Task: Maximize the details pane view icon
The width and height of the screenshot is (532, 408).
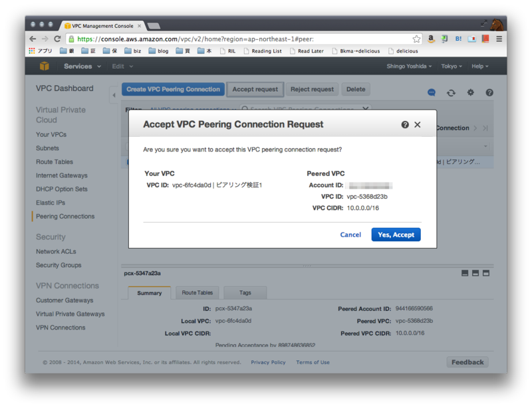Action: 486,273
